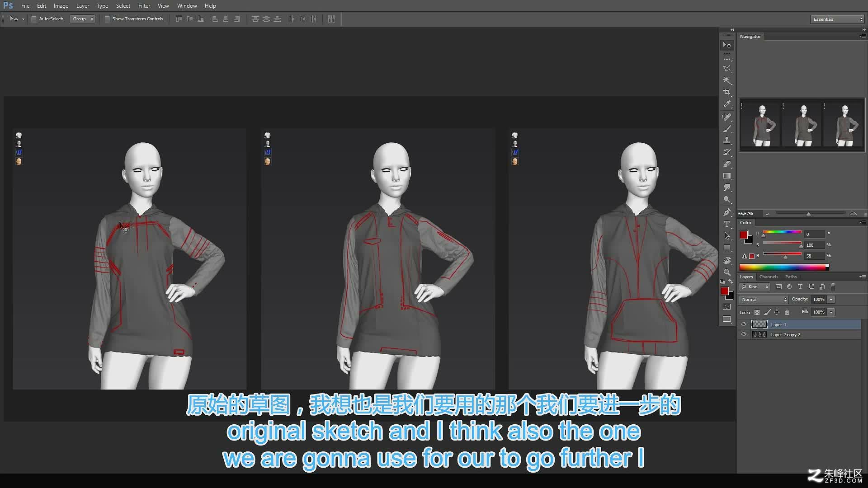The width and height of the screenshot is (868, 488).
Task: Open Navigator panel menu
Action: coord(862,36)
